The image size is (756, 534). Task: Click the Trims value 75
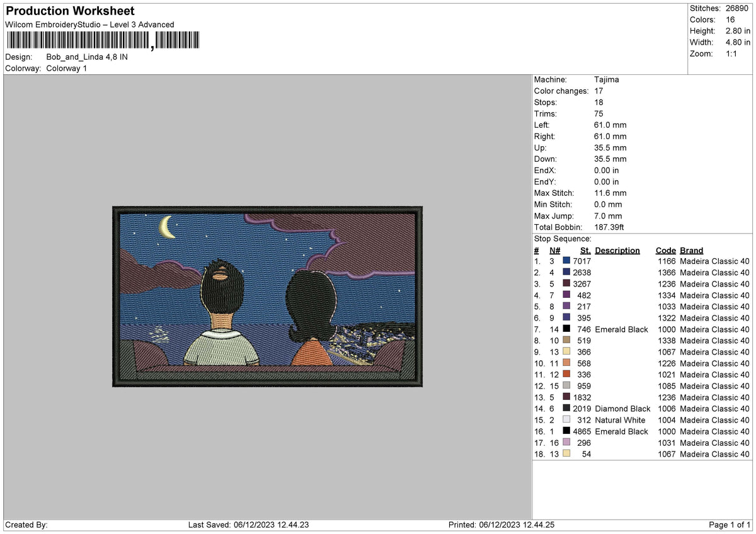pos(598,113)
